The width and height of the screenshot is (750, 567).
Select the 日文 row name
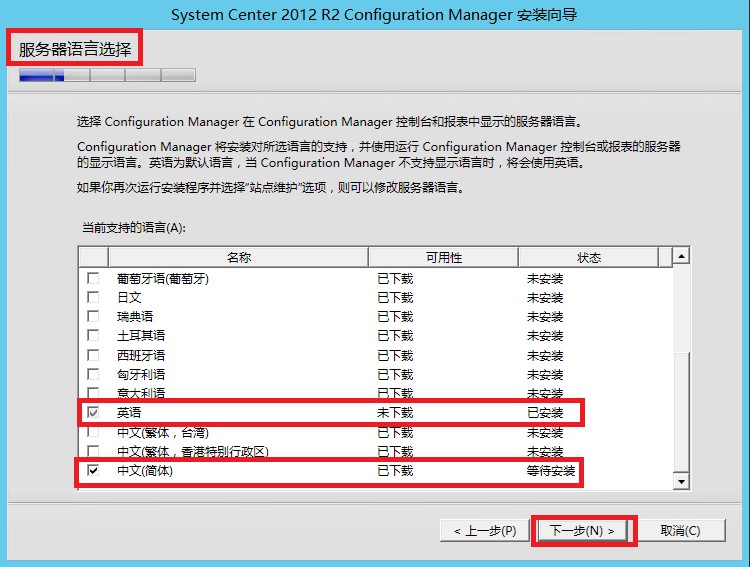[129, 298]
